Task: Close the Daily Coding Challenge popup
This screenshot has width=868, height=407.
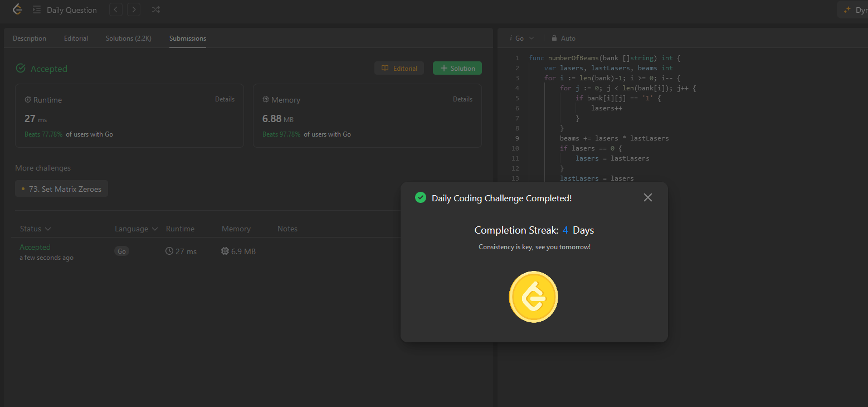Action: [647, 197]
